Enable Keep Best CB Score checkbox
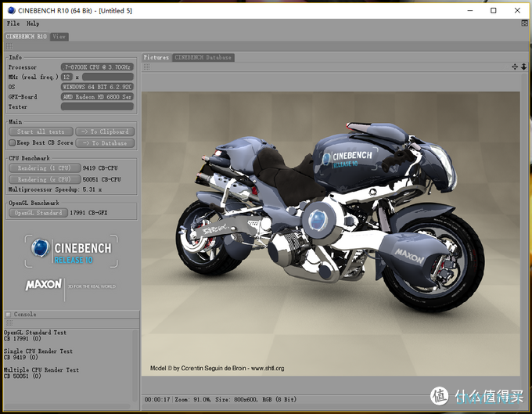 pyautogui.click(x=13, y=143)
